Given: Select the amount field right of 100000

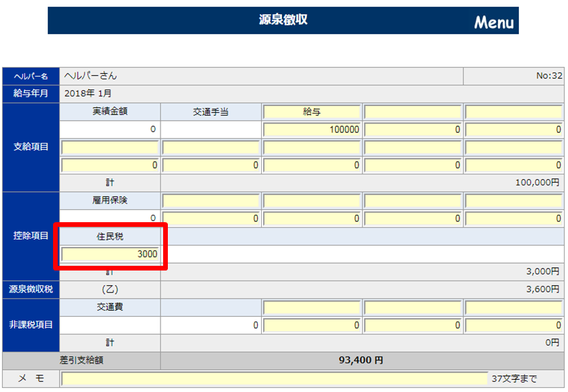Looking at the screenshot, I should point(413,130).
